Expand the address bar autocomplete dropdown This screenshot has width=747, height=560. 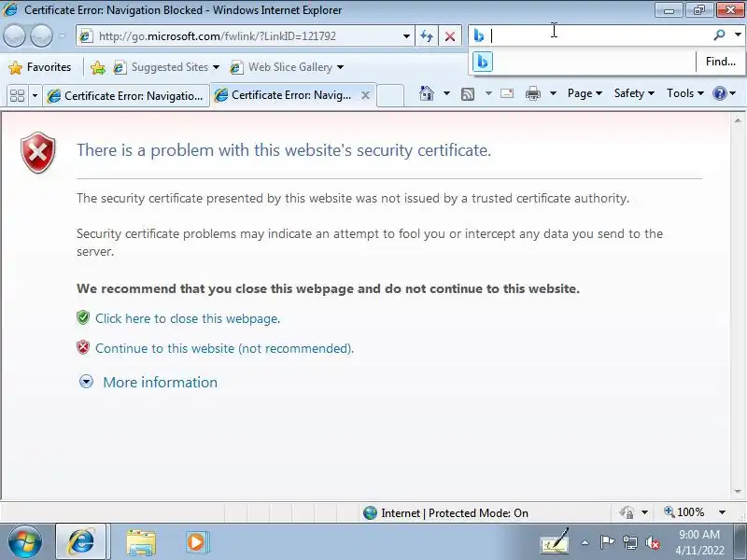point(406,36)
